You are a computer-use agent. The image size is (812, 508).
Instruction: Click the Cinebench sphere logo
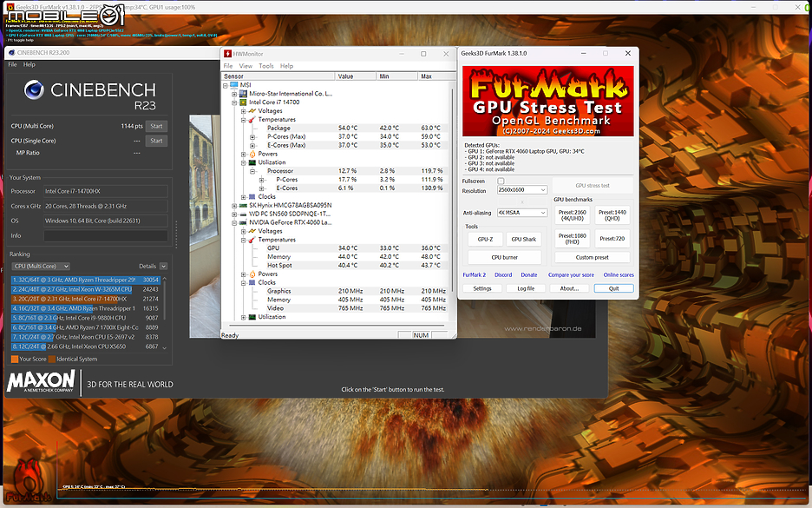pyautogui.click(x=34, y=90)
